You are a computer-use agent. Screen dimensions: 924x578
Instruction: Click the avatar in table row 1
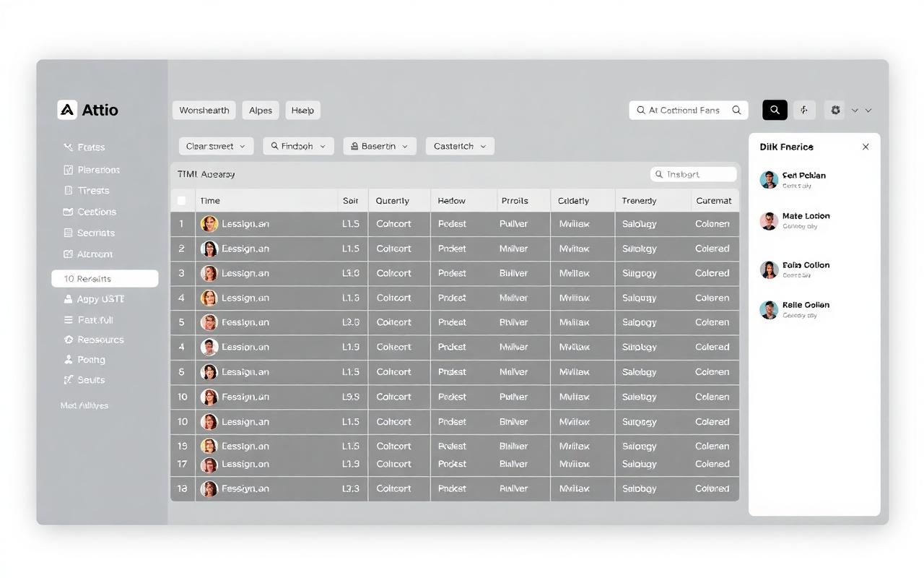209,224
